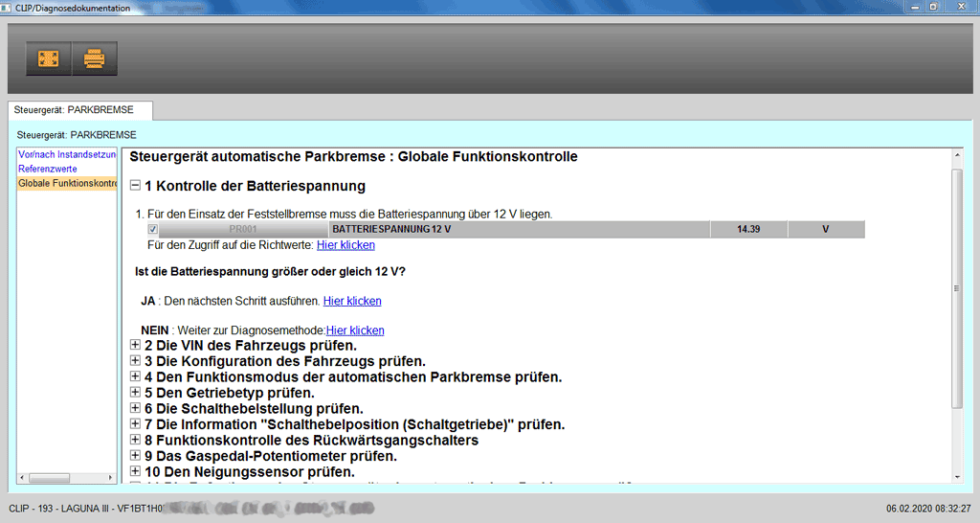This screenshot has height=523, width=980.
Task: Open Referenzwerte in the left list
Action: click(x=48, y=169)
